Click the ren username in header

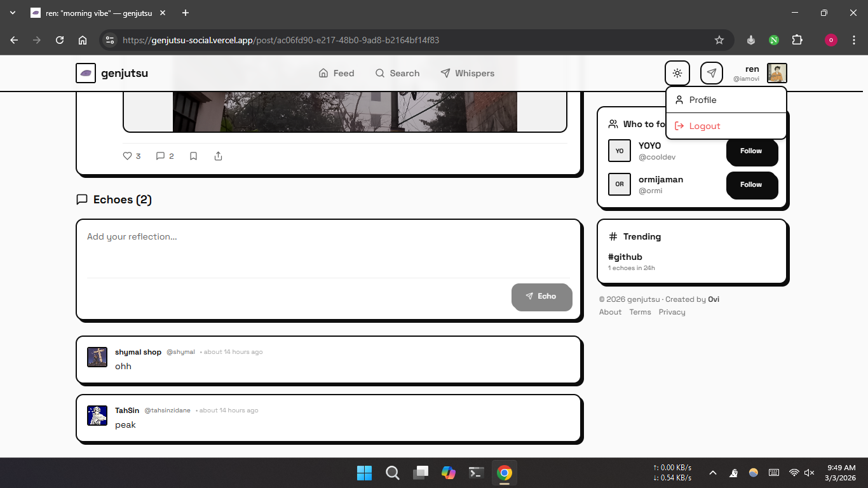point(752,69)
